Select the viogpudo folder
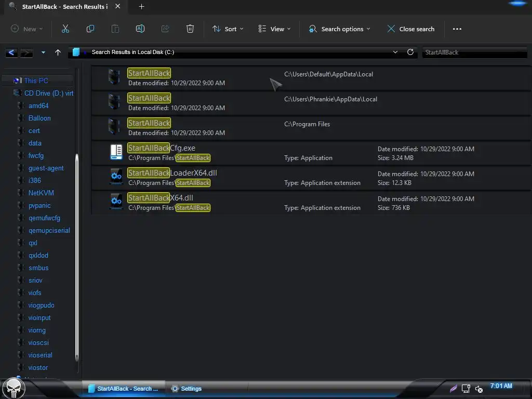 click(x=41, y=305)
